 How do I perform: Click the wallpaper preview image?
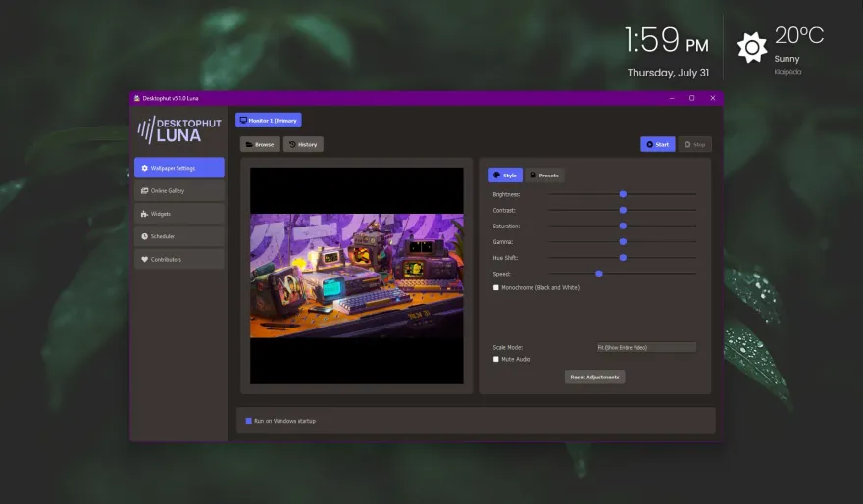tap(357, 276)
